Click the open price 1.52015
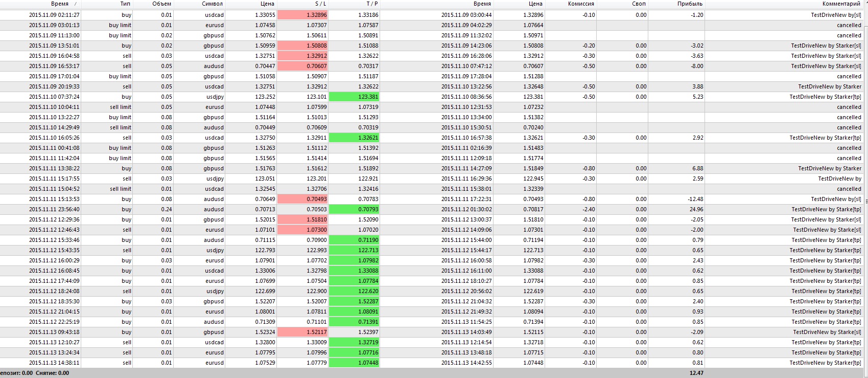This screenshot has width=868, height=378. pyautogui.click(x=265, y=219)
